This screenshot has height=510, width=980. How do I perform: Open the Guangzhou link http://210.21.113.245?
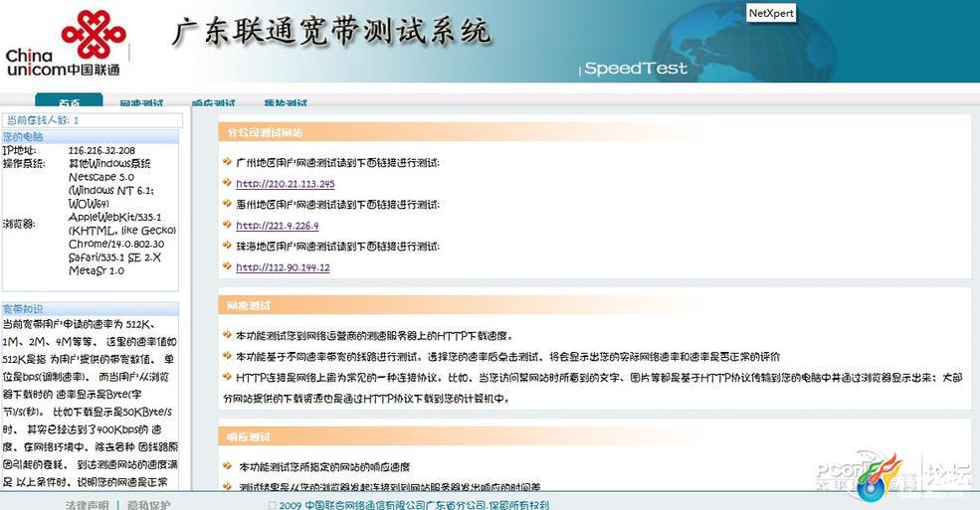point(285,184)
